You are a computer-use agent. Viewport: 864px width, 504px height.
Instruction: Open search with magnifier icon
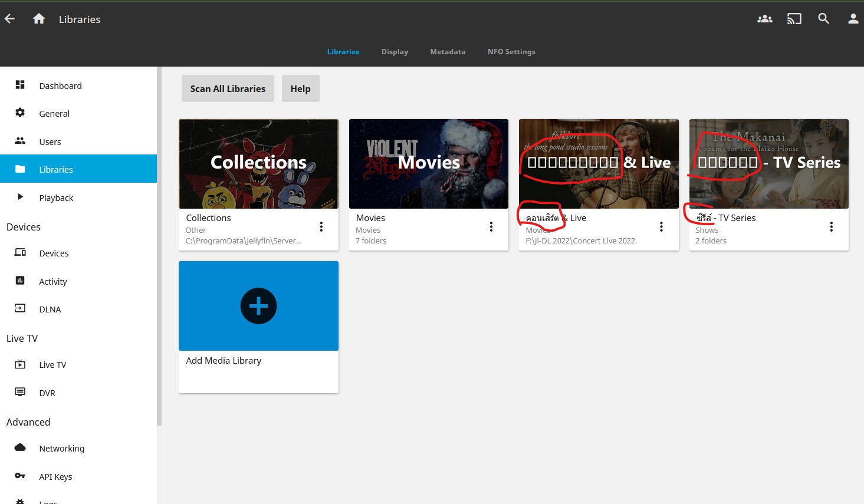[x=823, y=19]
